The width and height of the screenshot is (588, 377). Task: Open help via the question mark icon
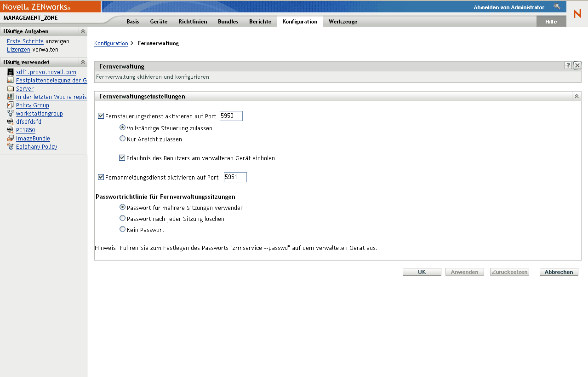[568, 65]
